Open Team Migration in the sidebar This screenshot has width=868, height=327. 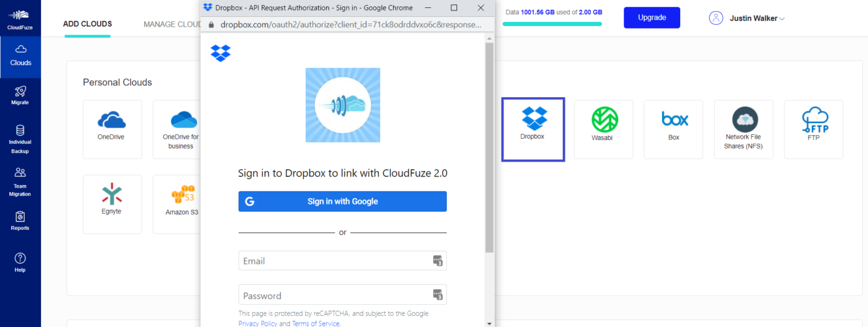click(20, 182)
